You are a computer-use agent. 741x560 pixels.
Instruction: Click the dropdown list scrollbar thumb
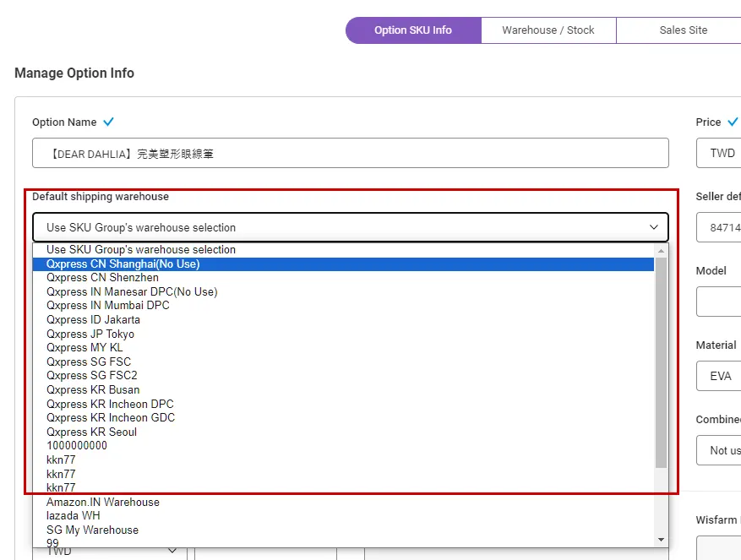(x=661, y=363)
